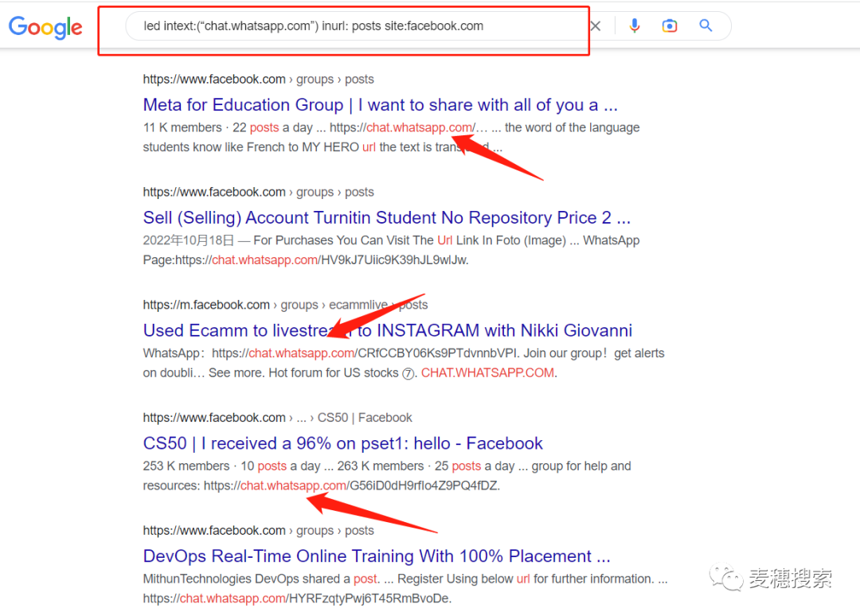The width and height of the screenshot is (860, 616).
Task: Click the URL breadcrumb above Meta for Education result
Action: tap(258, 80)
